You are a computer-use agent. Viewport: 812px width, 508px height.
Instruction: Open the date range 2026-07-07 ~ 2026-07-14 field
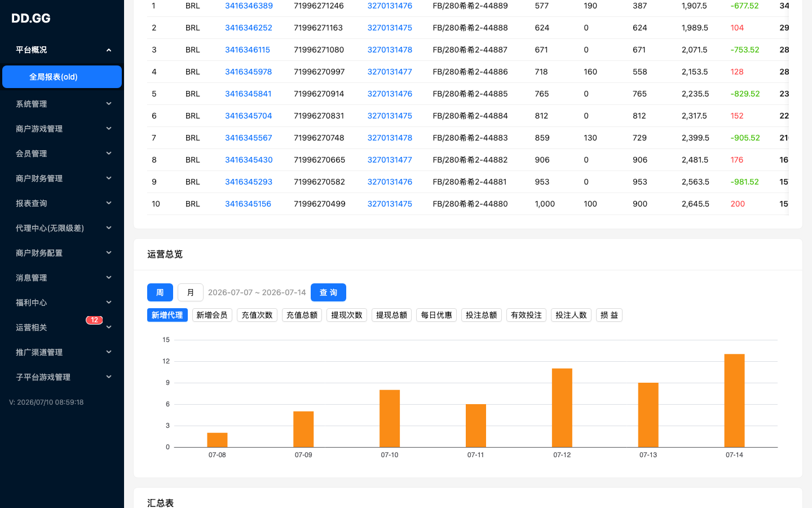[x=257, y=292]
